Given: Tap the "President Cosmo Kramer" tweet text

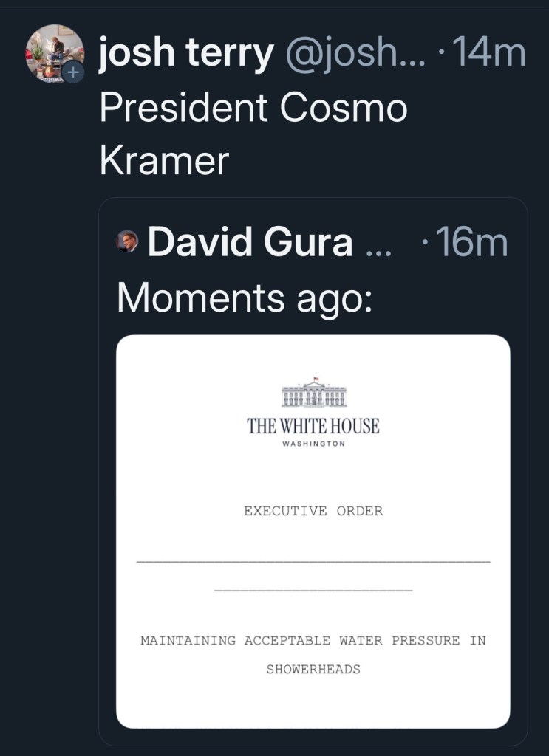Looking at the screenshot, I should point(253,134).
